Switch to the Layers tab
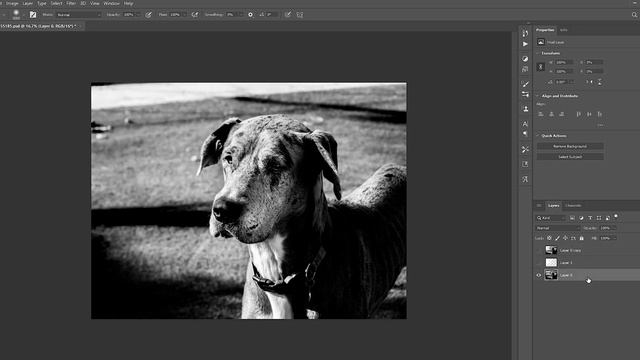 pos(553,206)
